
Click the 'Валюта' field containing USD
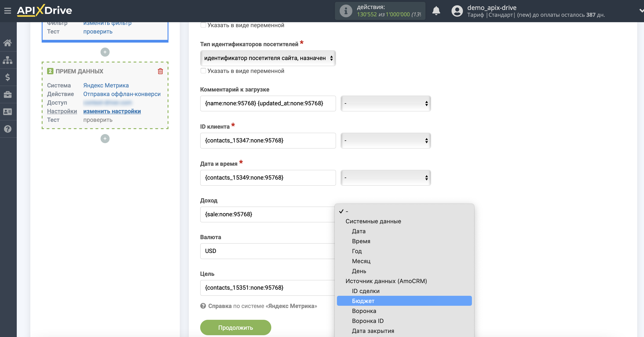tap(267, 251)
